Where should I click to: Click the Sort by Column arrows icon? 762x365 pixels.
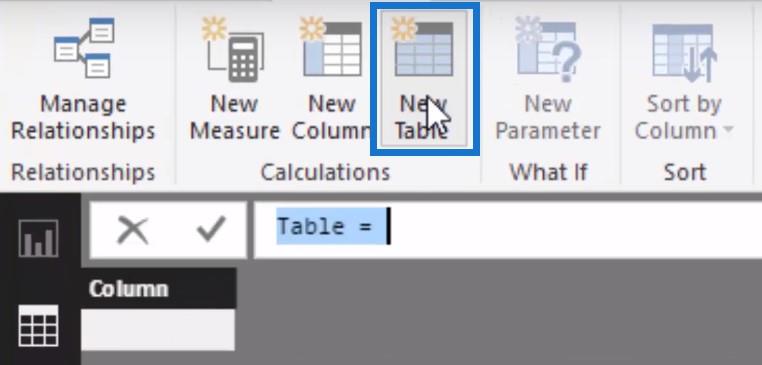tap(684, 51)
